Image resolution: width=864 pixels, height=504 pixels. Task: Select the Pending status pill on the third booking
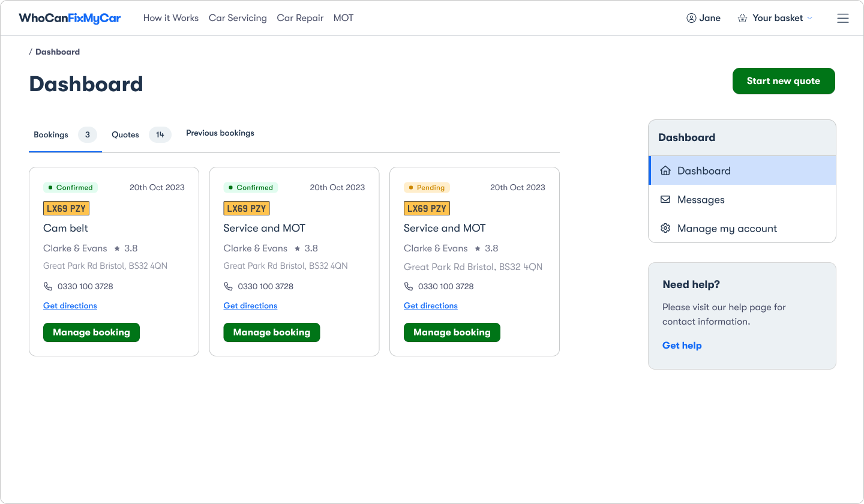(x=427, y=187)
